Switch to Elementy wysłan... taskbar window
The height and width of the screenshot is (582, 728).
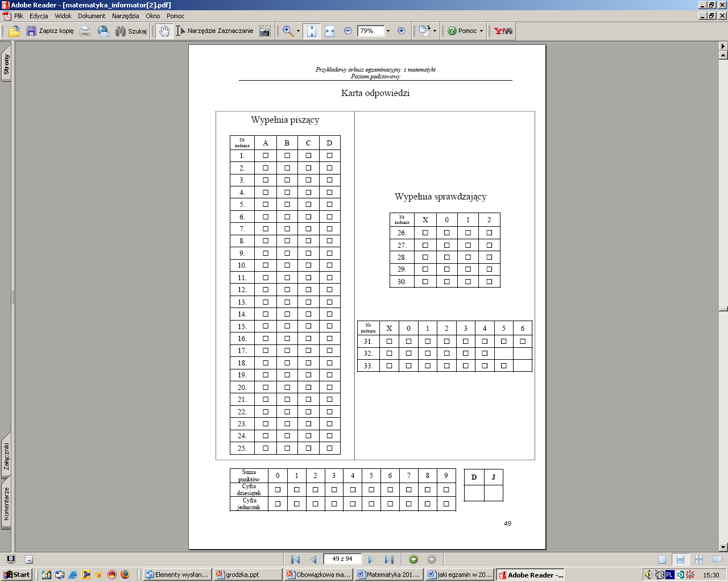177,575
